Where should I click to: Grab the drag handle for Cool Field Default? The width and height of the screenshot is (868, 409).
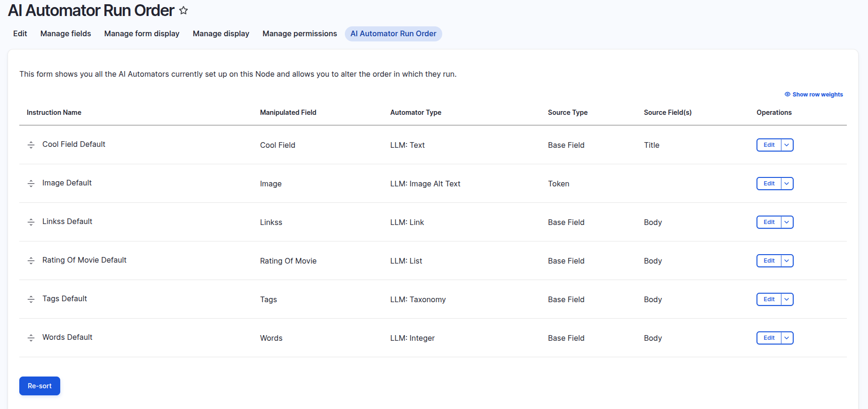tap(31, 145)
